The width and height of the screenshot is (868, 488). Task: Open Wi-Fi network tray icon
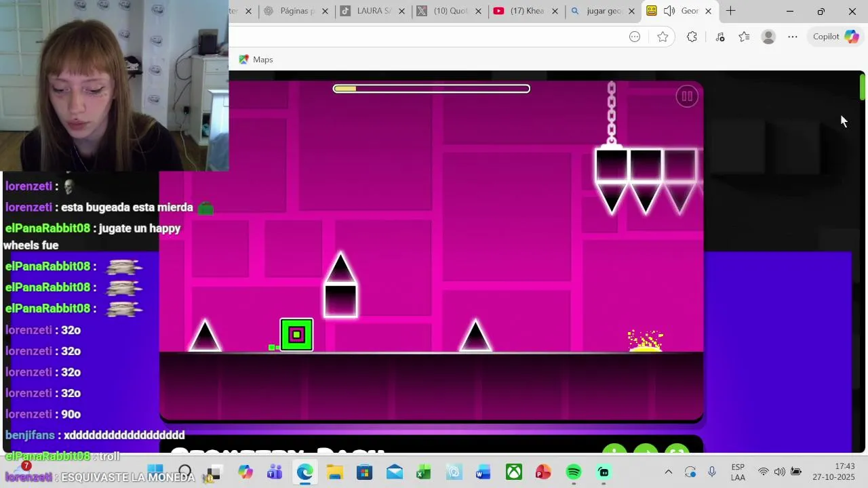(x=764, y=472)
